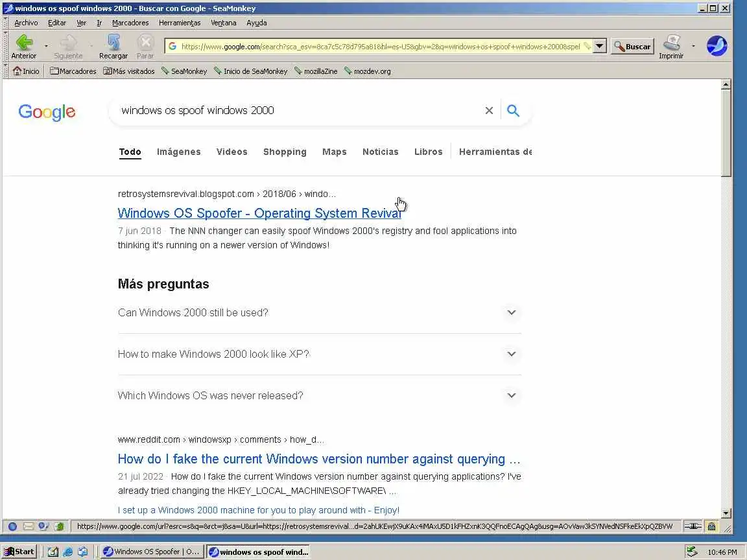The width and height of the screenshot is (747, 560).
Task: Open the Ventana menu
Action: click(224, 23)
